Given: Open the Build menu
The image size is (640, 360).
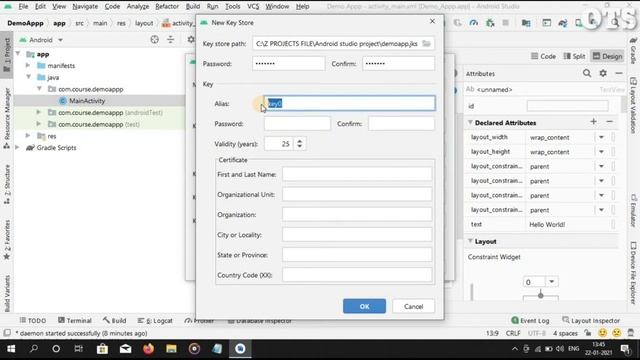Looking at the screenshot, I should tap(193, 7).
